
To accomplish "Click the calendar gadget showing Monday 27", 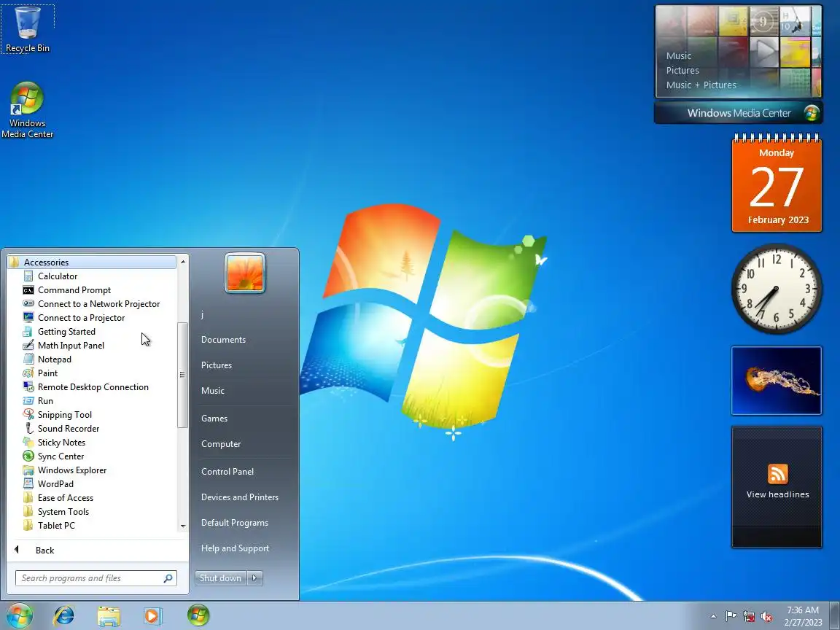I will coord(777,184).
